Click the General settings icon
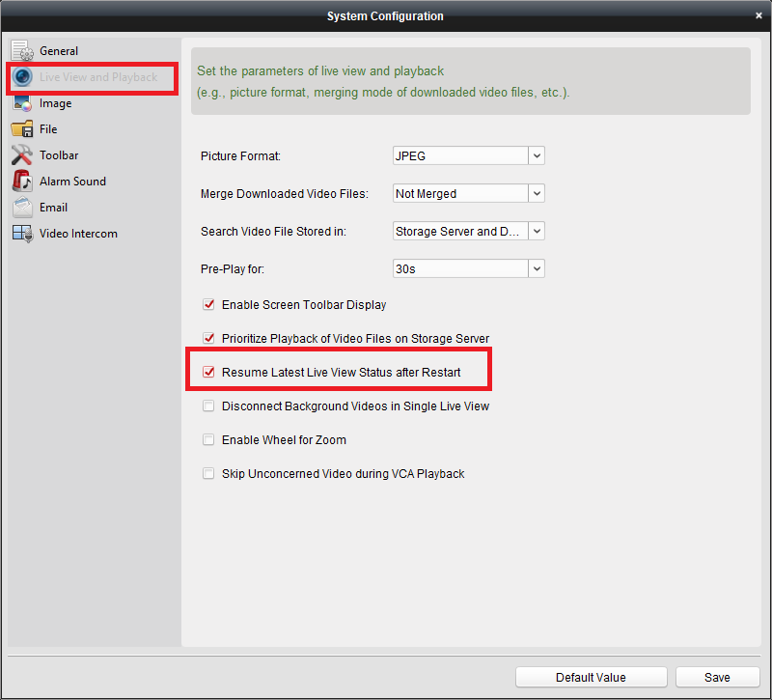Viewport: 772px width, 700px height. 22,51
